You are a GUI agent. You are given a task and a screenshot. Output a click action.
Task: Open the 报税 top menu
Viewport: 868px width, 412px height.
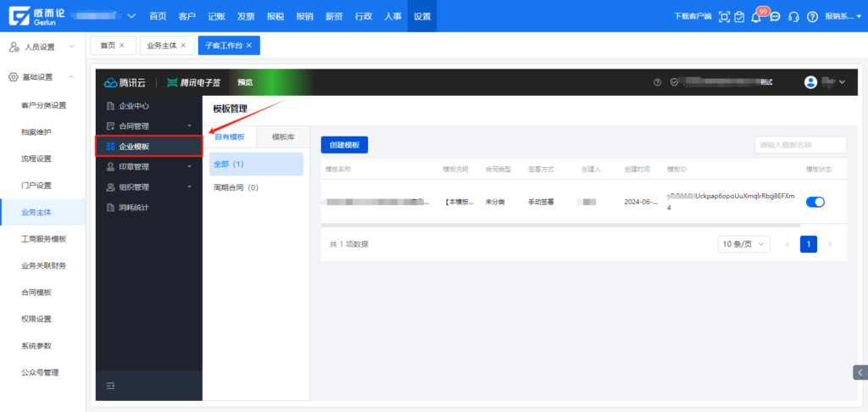275,16
